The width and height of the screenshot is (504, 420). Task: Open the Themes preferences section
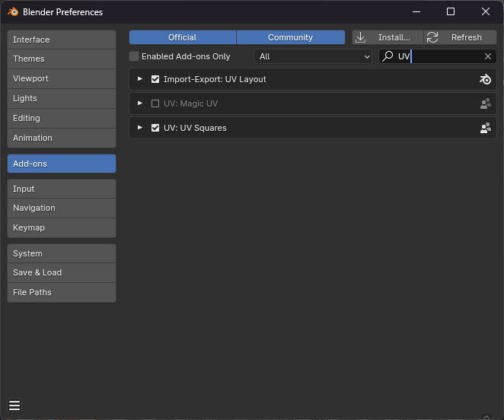pos(62,59)
